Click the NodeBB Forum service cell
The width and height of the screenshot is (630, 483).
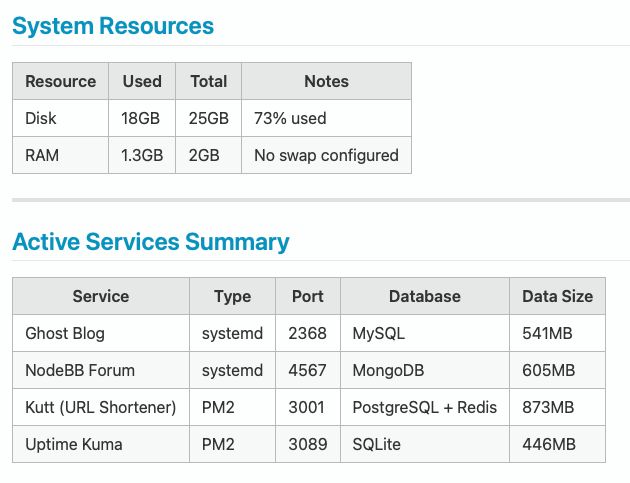coord(80,370)
